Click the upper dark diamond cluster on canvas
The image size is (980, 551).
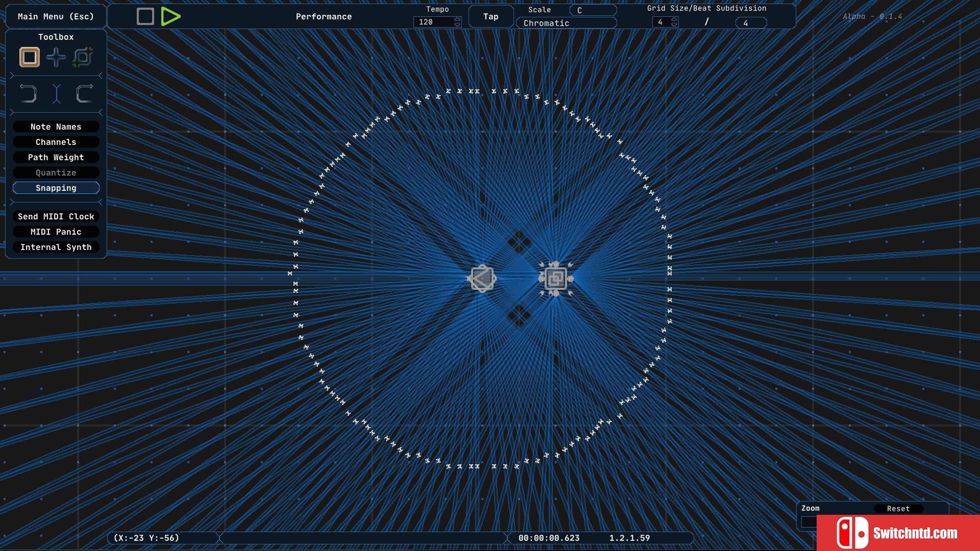coord(520,242)
